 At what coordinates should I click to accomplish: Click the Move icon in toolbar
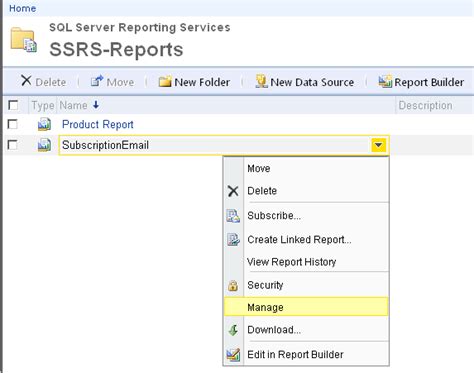click(97, 81)
